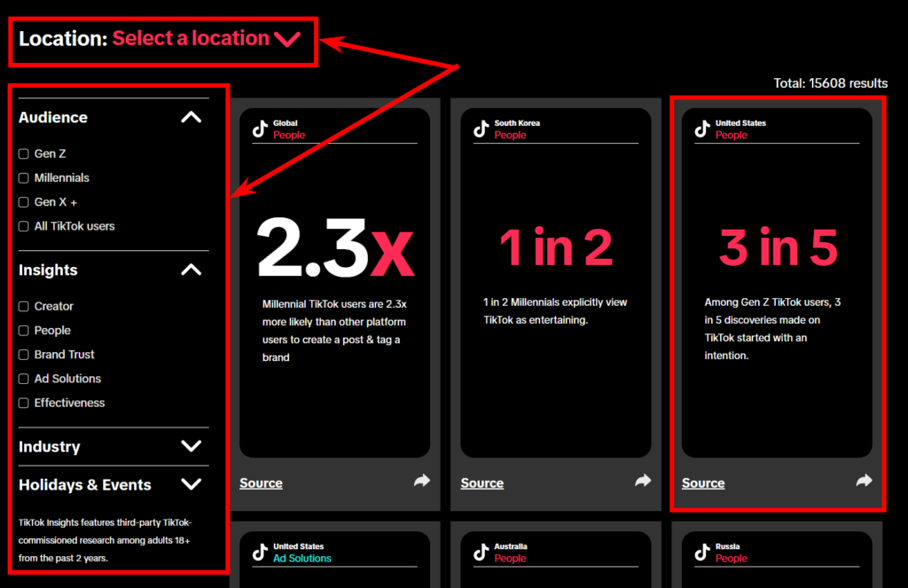Click the TikTok Insights third-party research note
The image size is (908, 588).
(x=105, y=540)
